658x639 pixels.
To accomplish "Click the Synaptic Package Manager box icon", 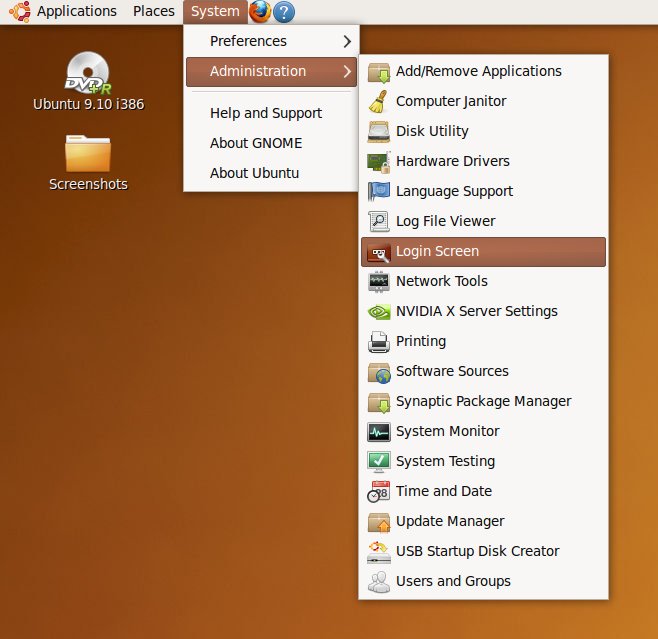I will 379,402.
